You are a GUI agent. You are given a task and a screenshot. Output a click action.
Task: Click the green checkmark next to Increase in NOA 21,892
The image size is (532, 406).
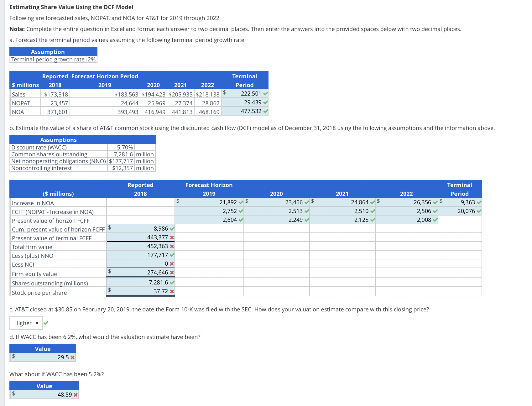pos(240,202)
